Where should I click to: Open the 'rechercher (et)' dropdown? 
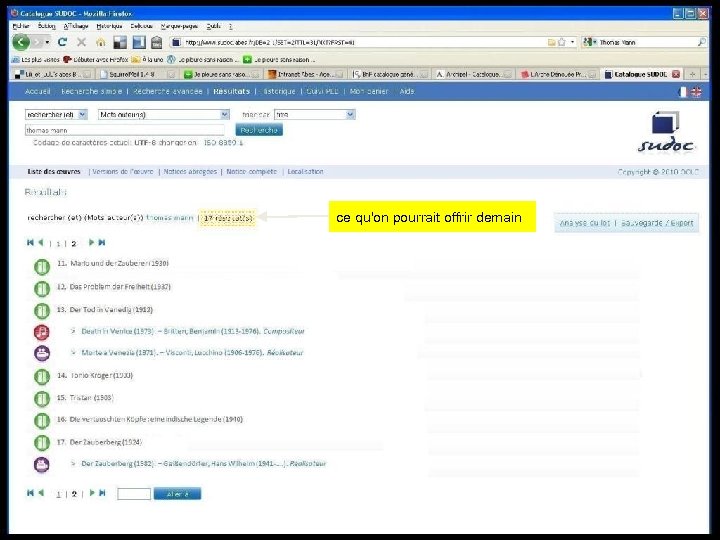point(56,114)
